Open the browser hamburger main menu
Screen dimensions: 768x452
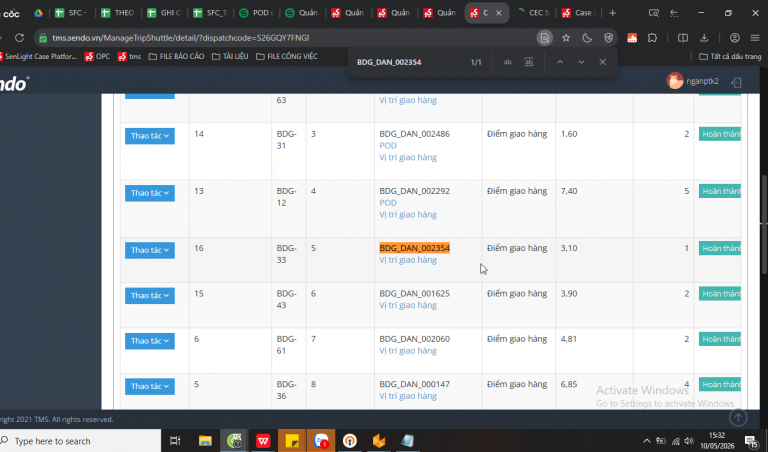[755, 38]
